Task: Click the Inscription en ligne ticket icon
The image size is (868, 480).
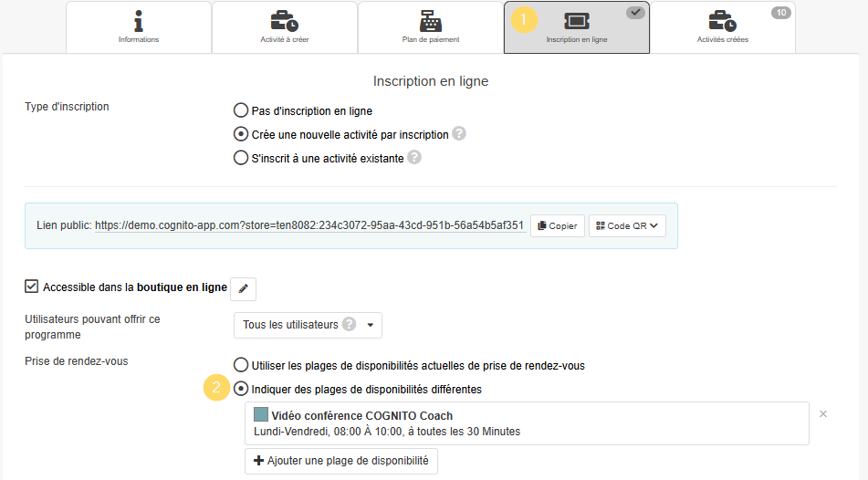Action: click(576, 21)
